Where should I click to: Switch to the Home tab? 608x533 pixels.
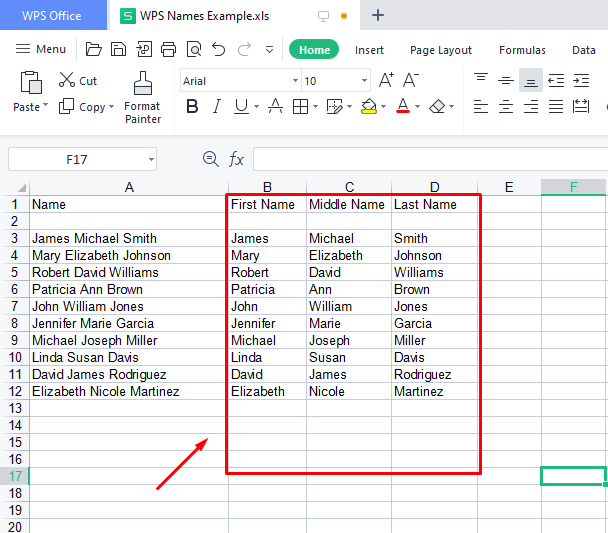click(314, 50)
